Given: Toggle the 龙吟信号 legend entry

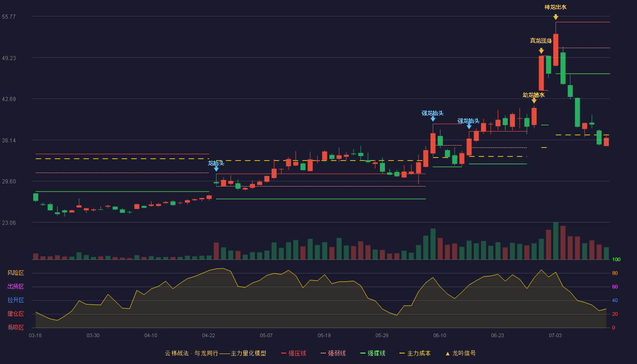Looking at the screenshot, I should point(460,353).
